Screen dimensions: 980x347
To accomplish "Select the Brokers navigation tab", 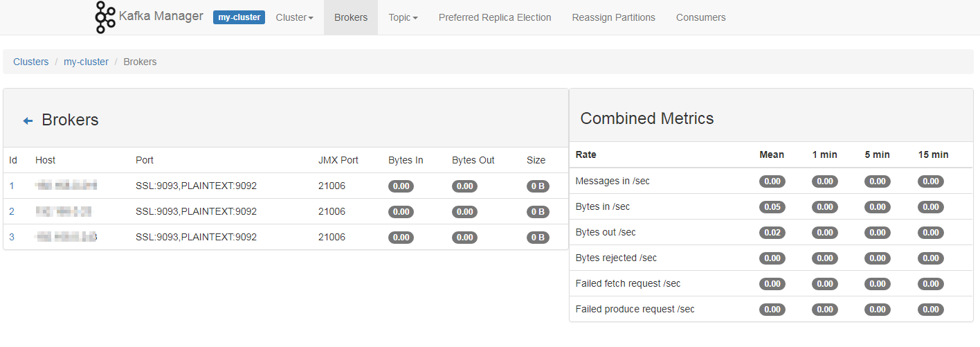I will pos(351,17).
